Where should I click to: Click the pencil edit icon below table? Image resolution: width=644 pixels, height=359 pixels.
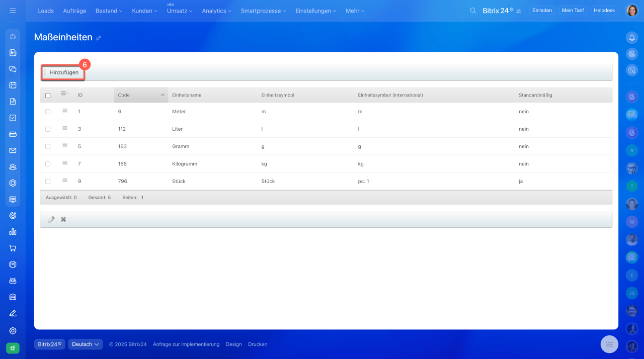[51, 219]
